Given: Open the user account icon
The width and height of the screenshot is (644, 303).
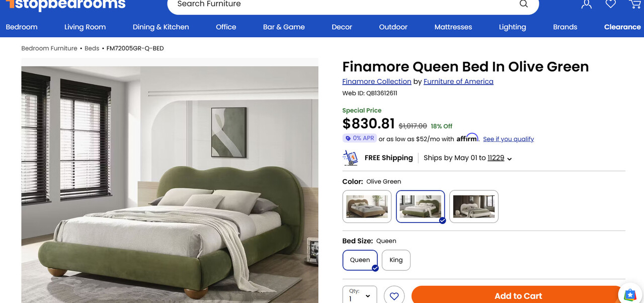Looking at the screenshot, I should pos(586,4).
